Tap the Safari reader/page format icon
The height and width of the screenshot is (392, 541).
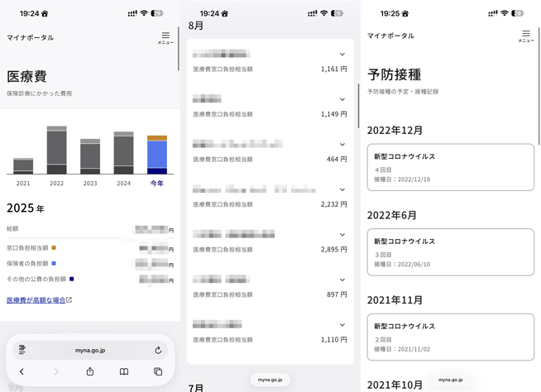[22, 350]
